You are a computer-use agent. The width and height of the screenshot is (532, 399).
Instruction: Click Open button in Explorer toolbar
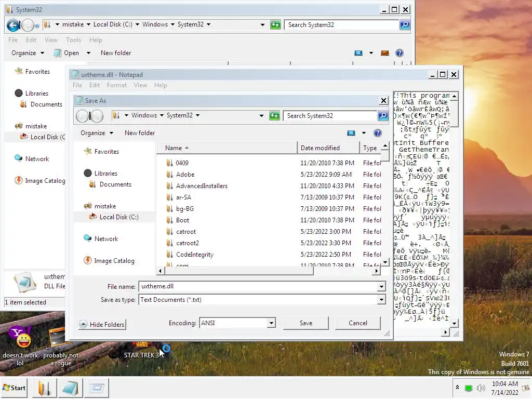click(67, 53)
